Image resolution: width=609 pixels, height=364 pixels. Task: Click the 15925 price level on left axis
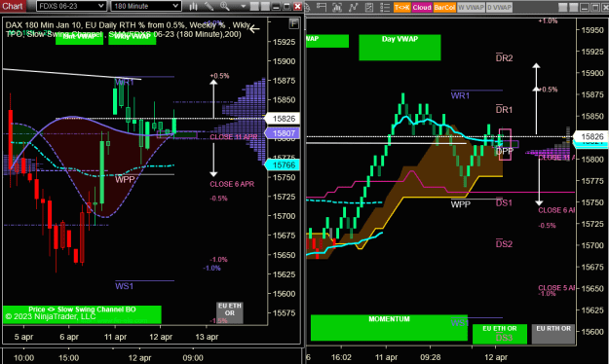click(284, 42)
